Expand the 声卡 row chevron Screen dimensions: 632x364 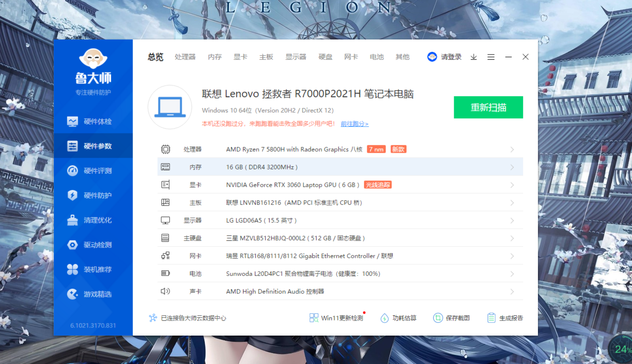(512, 292)
